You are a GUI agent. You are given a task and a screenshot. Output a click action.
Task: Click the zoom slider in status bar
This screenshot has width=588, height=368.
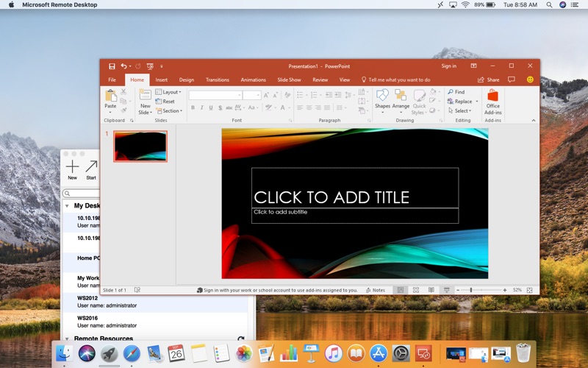[471, 290]
